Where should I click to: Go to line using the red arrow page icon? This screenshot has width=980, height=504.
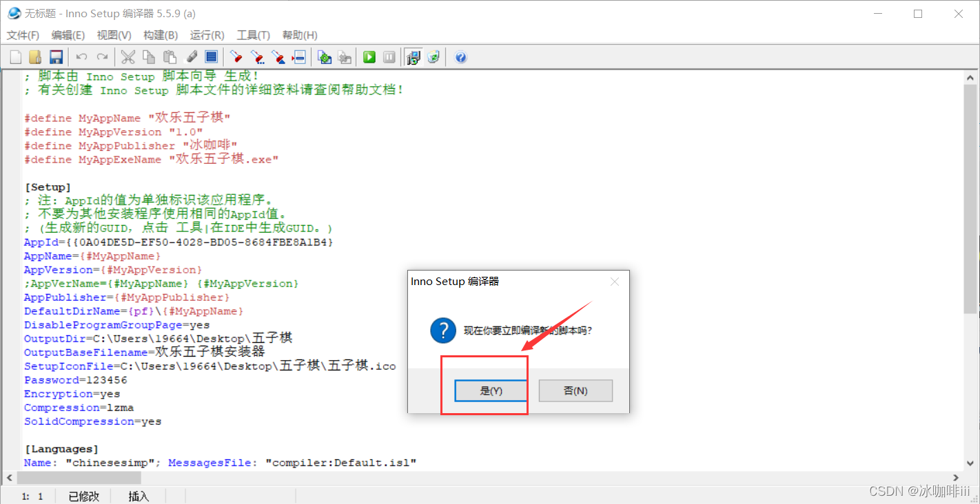(x=299, y=57)
